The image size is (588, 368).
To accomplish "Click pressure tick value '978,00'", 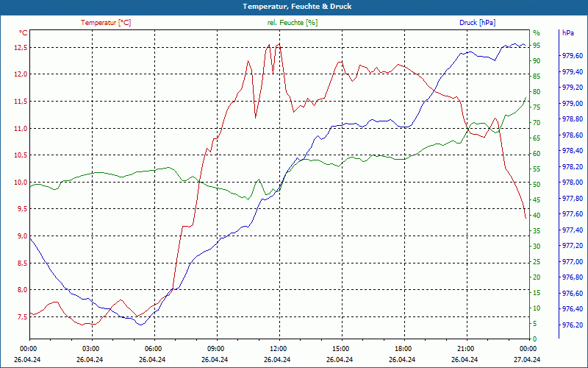I will (x=573, y=182).
